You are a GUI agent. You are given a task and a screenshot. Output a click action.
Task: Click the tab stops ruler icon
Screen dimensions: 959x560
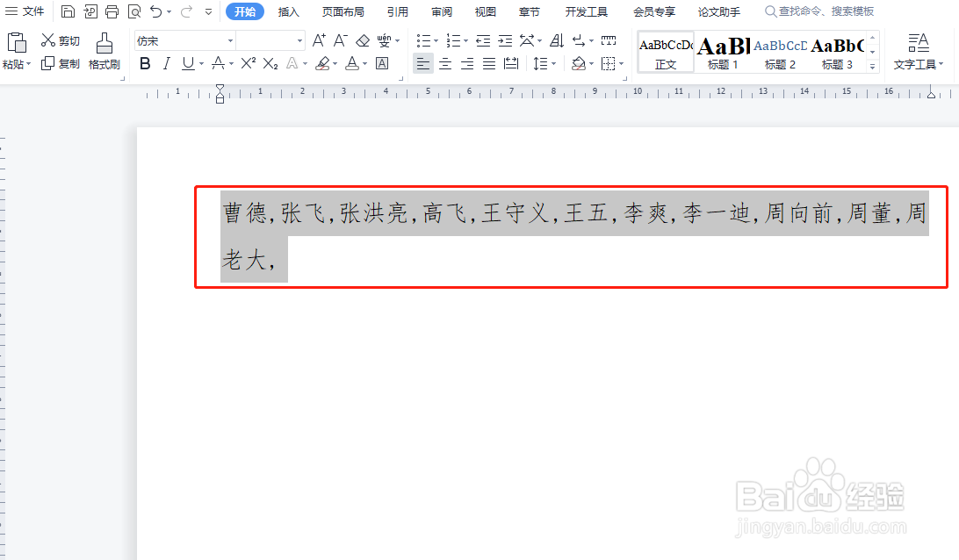tap(609, 41)
